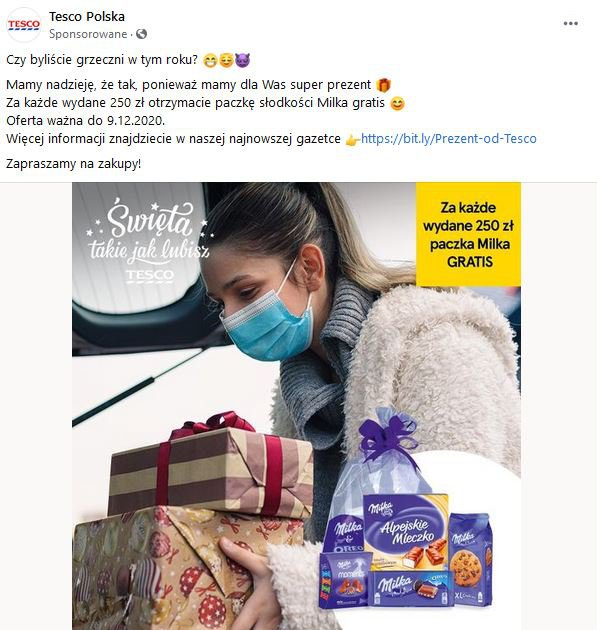The image size is (597, 630).
Task: Click the gift box emoji
Action: (x=384, y=85)
